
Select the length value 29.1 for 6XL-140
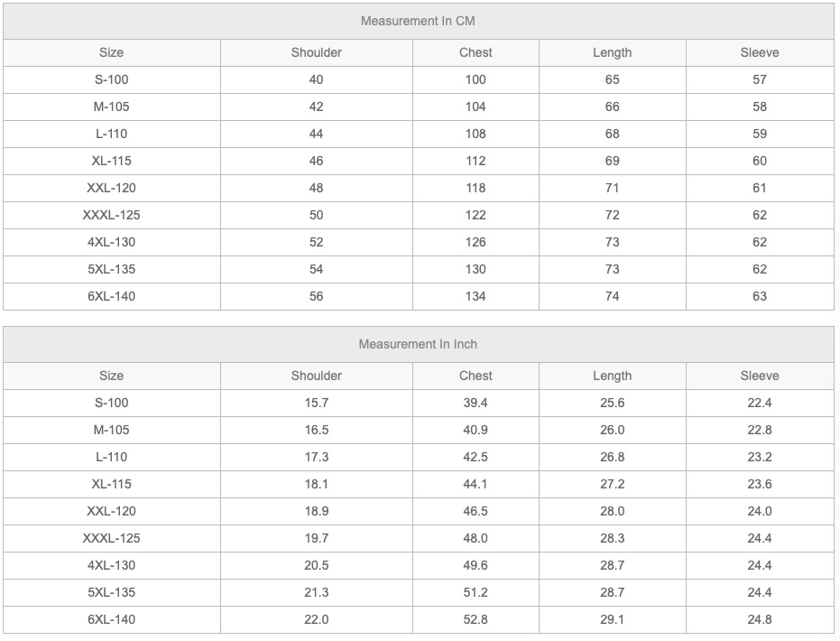coord(612,619)
